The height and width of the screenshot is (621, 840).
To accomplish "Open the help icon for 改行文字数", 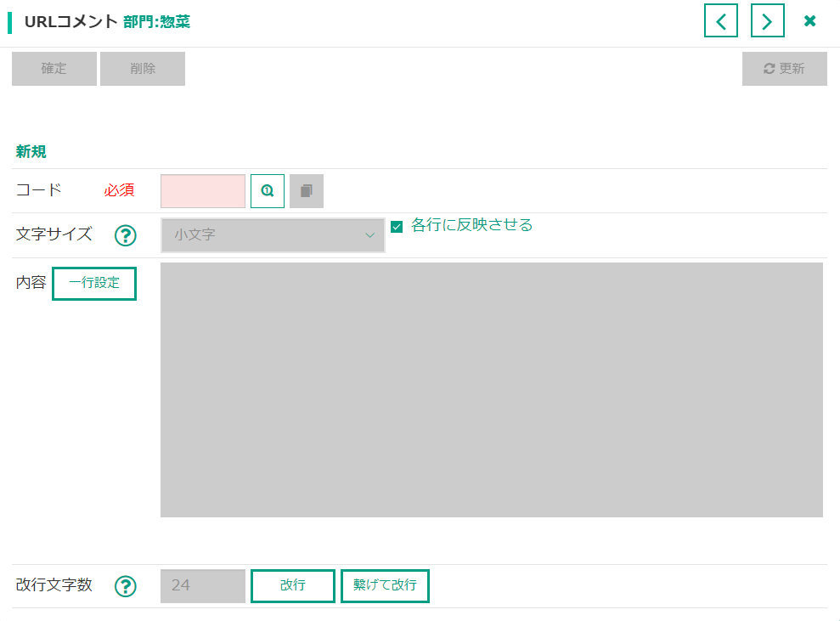I will pyautogui.click(x=126, y=586).
